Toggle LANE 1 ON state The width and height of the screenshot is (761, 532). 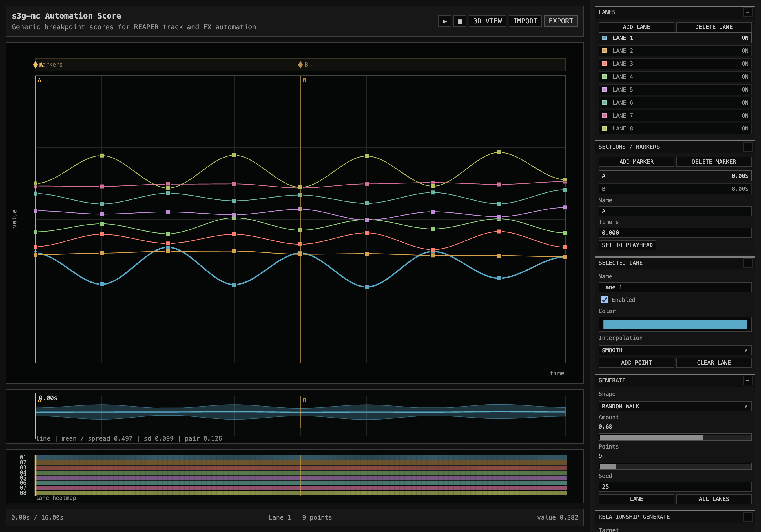pyautogui.click(x=745, y=38)
